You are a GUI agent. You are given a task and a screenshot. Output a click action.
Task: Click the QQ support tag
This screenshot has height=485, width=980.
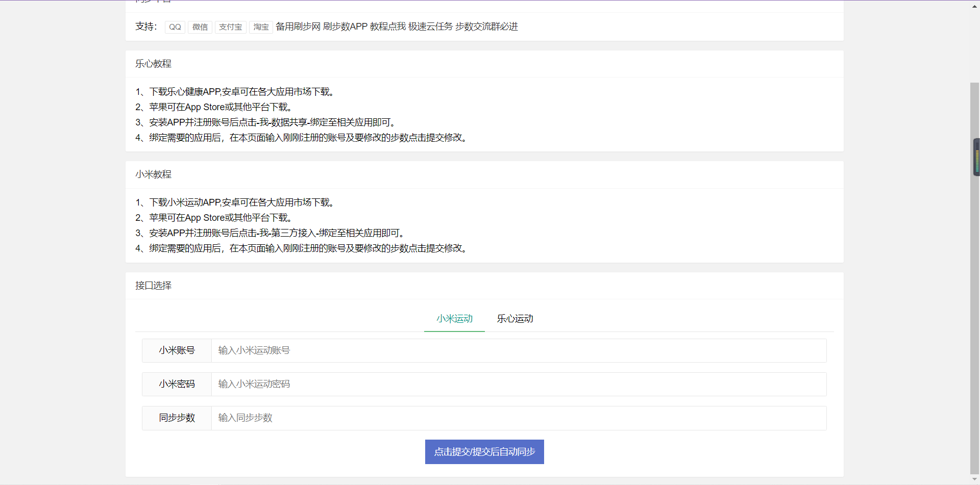(175, 27)
